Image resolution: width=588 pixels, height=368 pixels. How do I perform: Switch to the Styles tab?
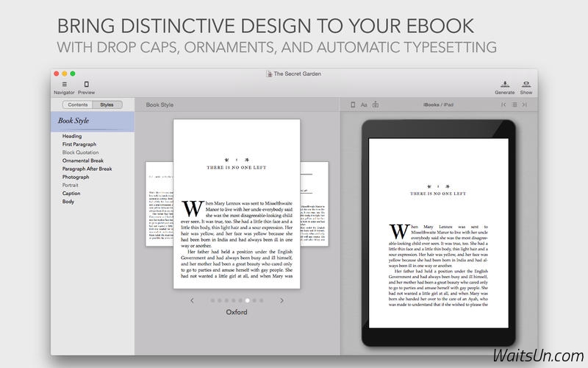coord(107,105)
